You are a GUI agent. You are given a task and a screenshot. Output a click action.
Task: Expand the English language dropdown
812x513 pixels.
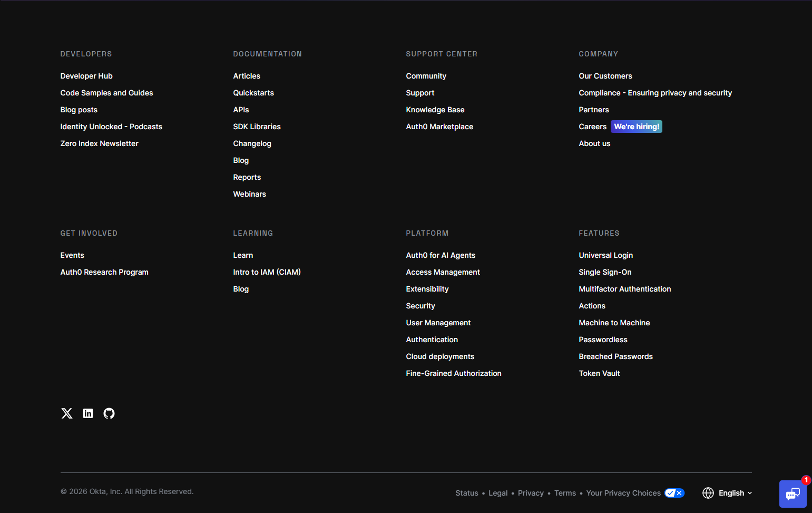click(733, 492)
